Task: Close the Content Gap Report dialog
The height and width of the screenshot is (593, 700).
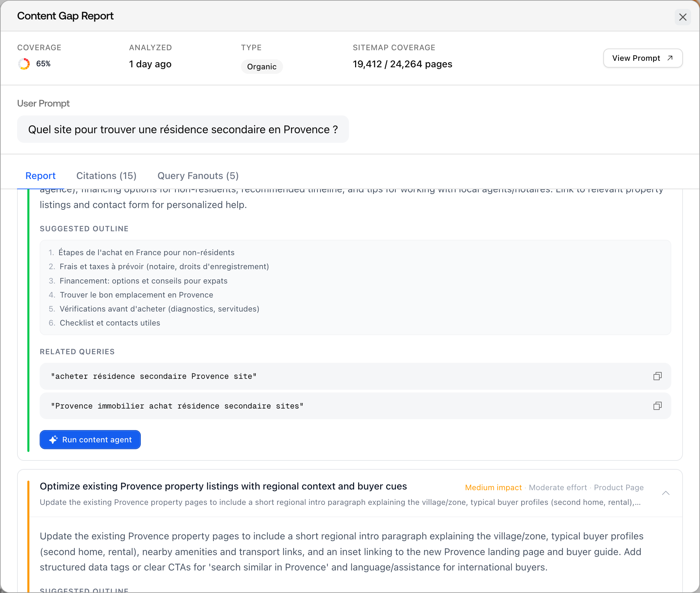Action: 683,17
